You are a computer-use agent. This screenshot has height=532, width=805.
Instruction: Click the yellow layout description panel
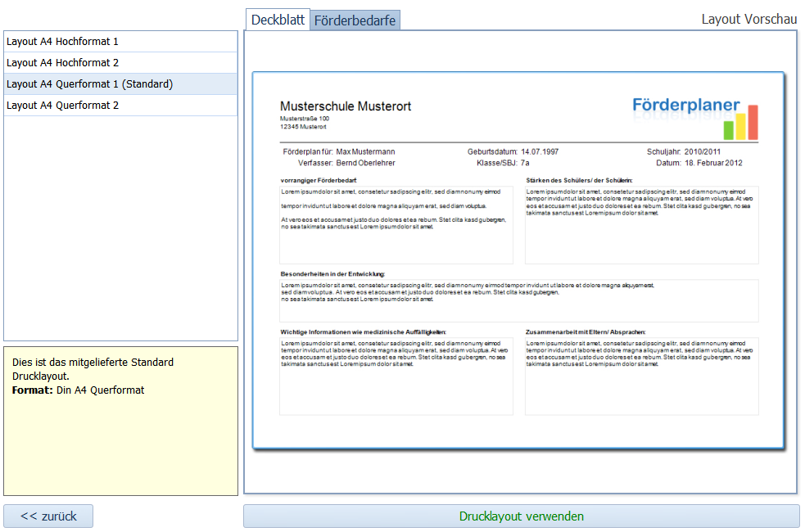click(x=120, y=421)
